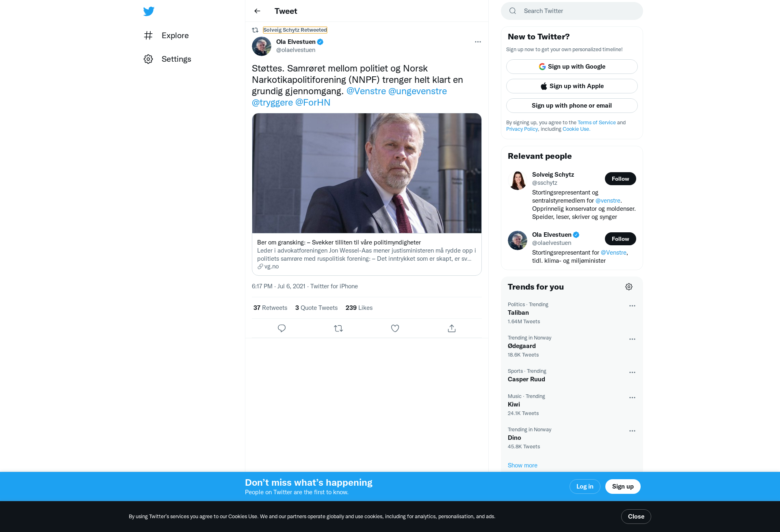Go back using the arrow icon
The image size is (780, 532).
257,11
